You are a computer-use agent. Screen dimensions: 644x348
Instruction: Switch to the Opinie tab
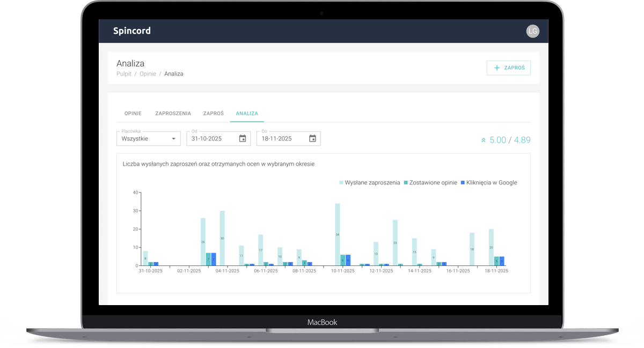tap(133, 114)
